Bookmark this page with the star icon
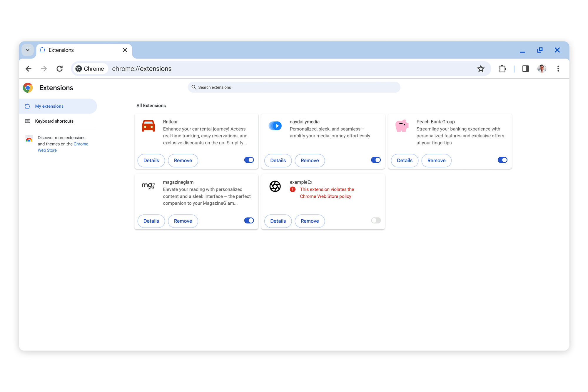Viewport: 588px width, 392px height. point(481,69)
